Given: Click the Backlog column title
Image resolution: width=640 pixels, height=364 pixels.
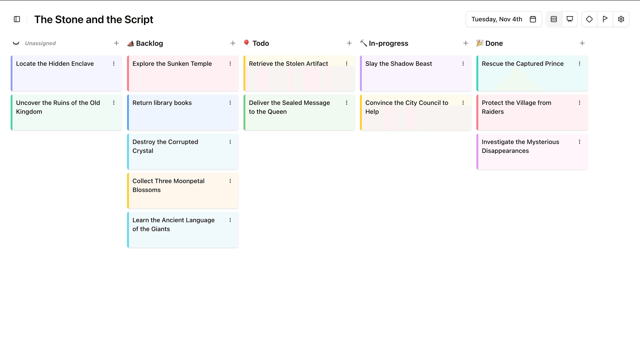Looking at the screenshot, I should [x=149, y=43].
